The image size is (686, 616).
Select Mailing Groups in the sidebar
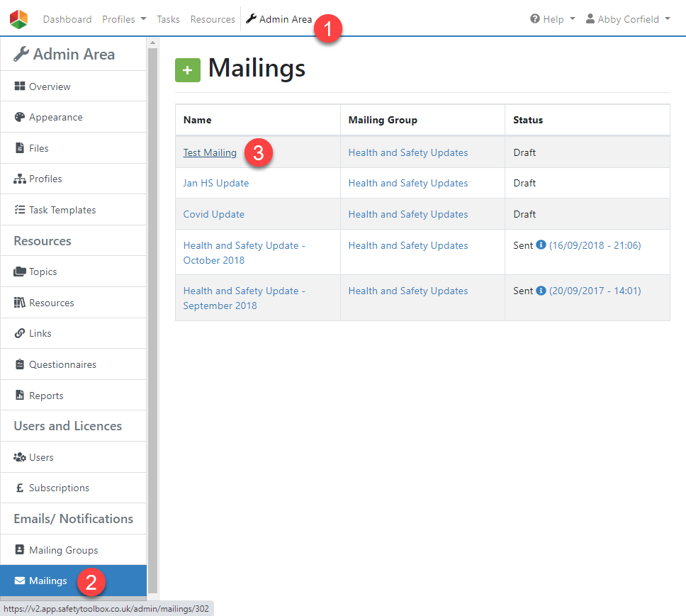pos(63,550)
